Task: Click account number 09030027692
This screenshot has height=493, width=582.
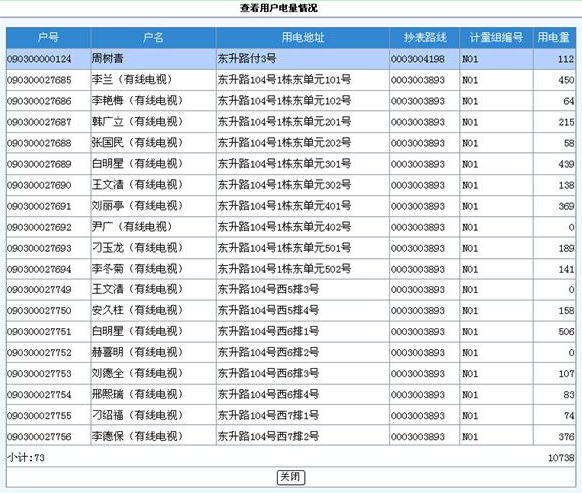Action: click(x=39, y=227)
